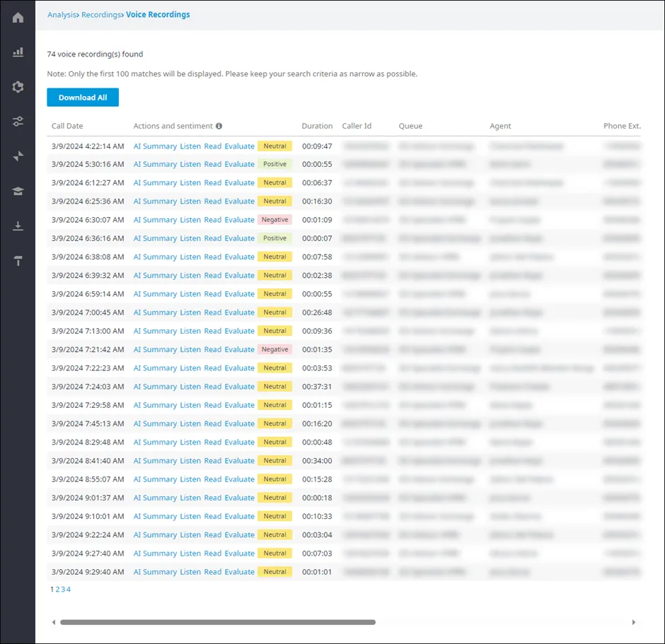This screenshot has height=644, width=665.
Task: Go to results page 3
Action: tap(63, 590)
